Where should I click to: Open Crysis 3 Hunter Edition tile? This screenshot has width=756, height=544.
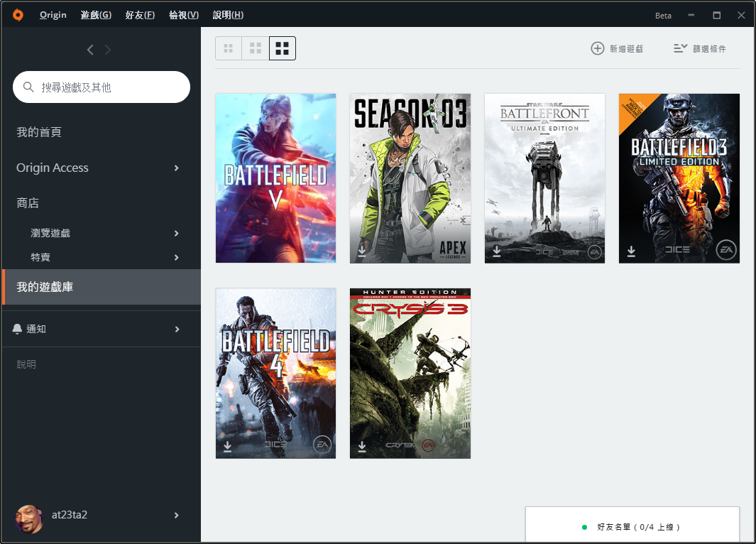click(410, 374)
